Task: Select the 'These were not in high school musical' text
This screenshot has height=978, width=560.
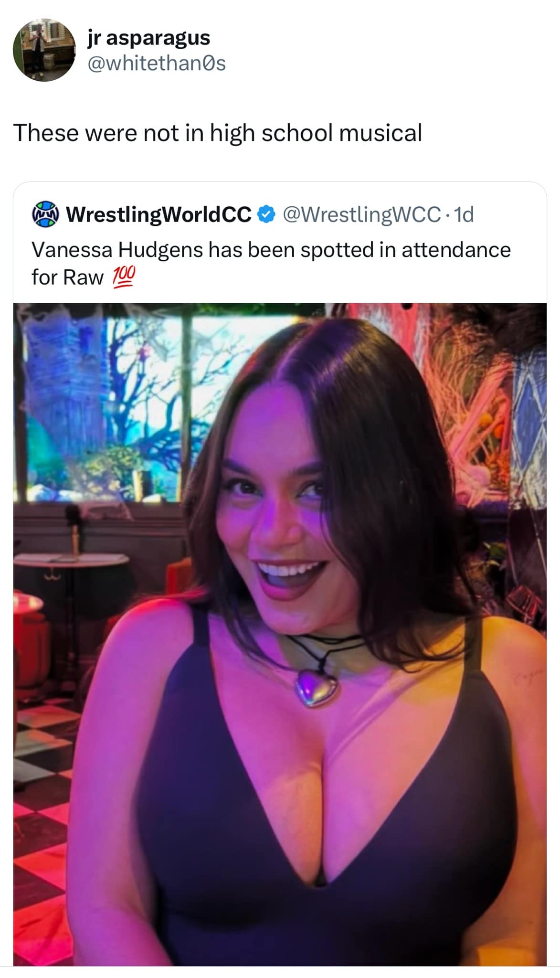Action: [x=218, y=133]
